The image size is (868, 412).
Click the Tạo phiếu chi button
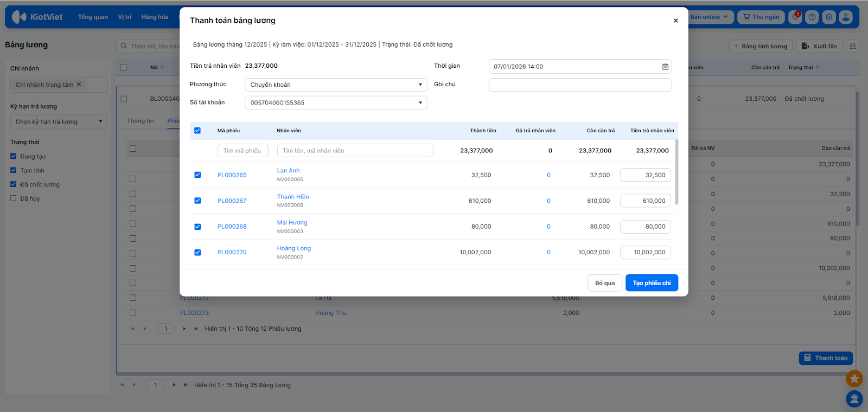pyautogui.click(x=652, y=283)
